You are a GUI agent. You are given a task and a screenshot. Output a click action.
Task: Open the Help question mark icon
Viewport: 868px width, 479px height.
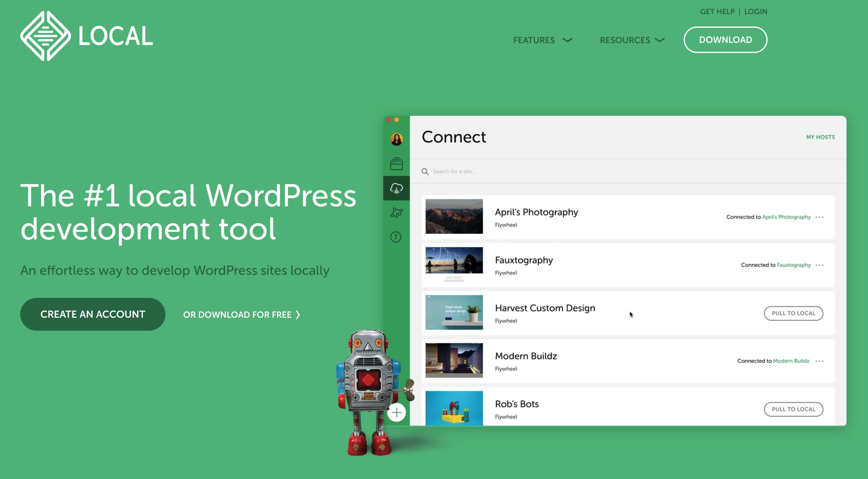[x=396, y=237]
